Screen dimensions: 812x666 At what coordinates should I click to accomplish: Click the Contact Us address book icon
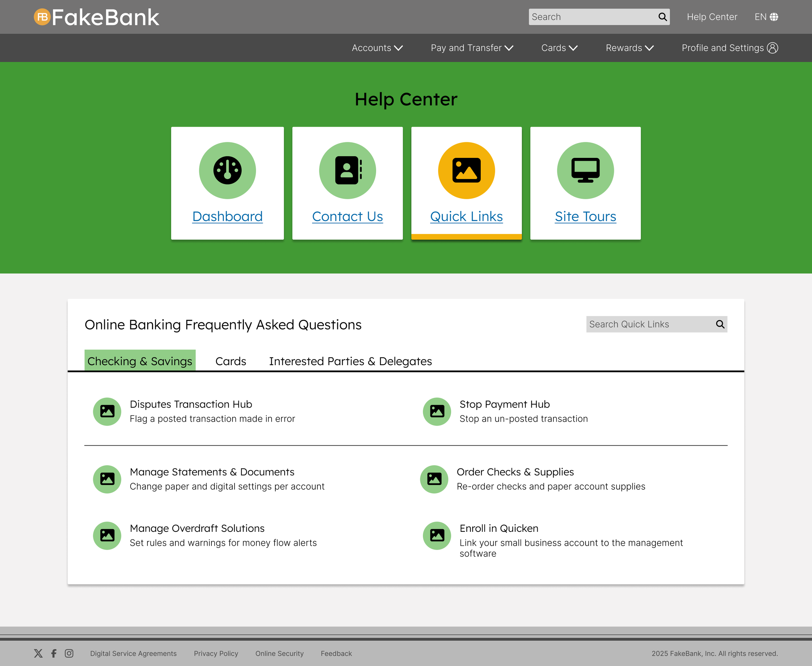point(347,170)
